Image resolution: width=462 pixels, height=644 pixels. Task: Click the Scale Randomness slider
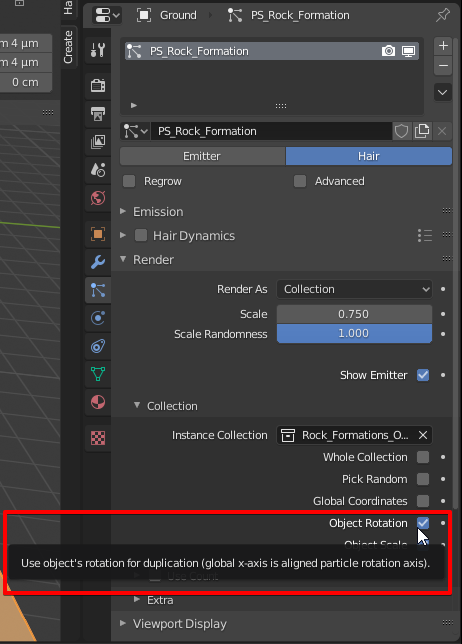(x=354, y=334)
